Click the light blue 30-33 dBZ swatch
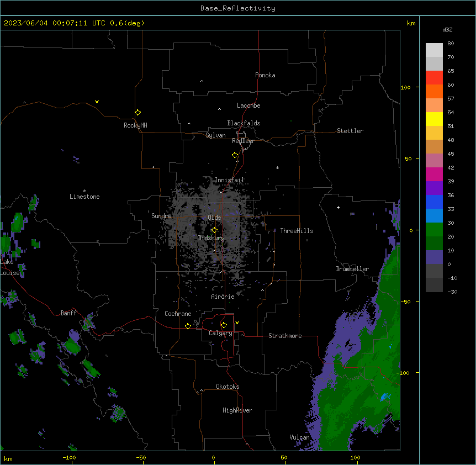The height and width of the screenshot is (465, 476). 434,215
